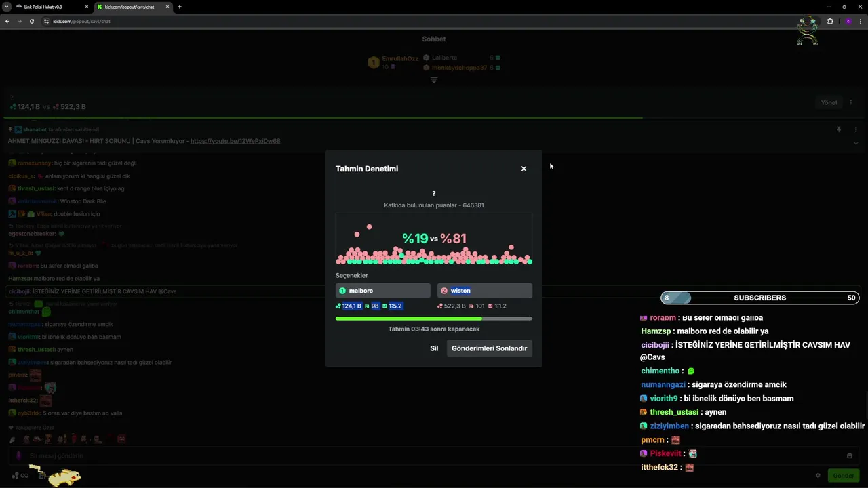Click the Yönet button
Screen dimensions: 868x488
coord(829,103)
